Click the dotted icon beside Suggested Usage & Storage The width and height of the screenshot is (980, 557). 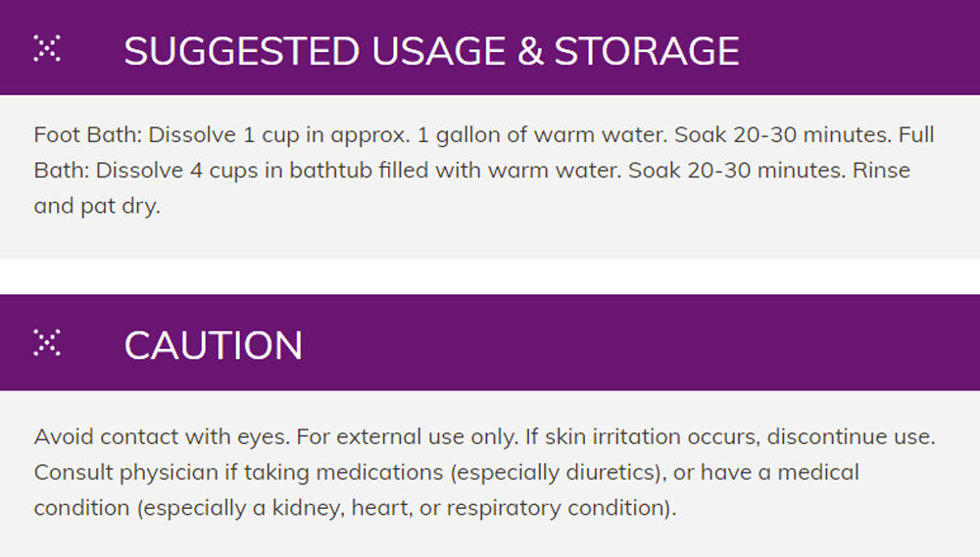(47, 48)
